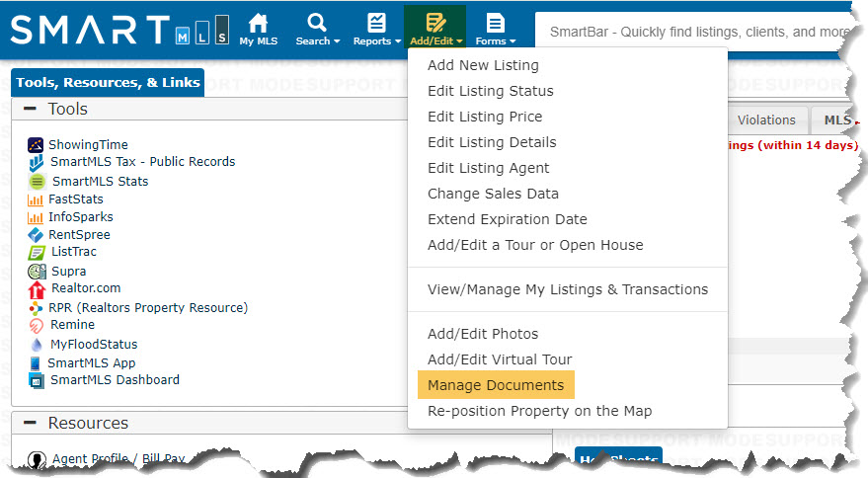
Task: Open the ShowingTime link
Action: click(x=89, y=145)
